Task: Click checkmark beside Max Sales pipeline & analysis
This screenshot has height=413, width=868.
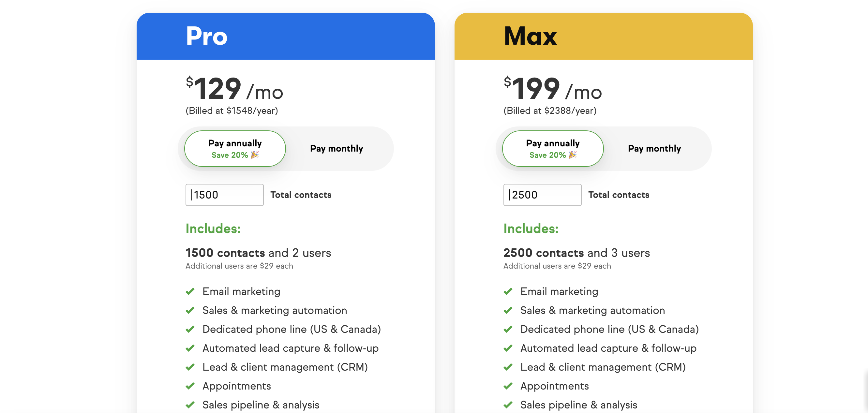Action: tap(508, 405)
